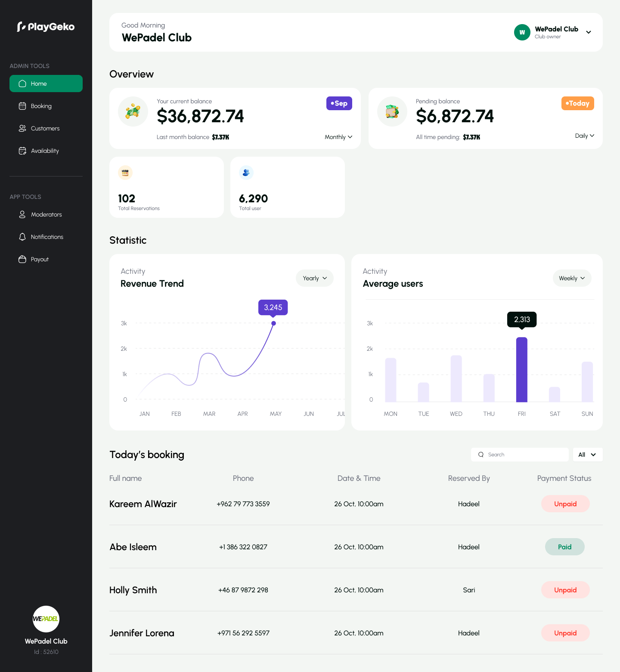The image size is (620, 672).
Task: Click the Total Reservations 102 card
Action: [x=167, y=187]
